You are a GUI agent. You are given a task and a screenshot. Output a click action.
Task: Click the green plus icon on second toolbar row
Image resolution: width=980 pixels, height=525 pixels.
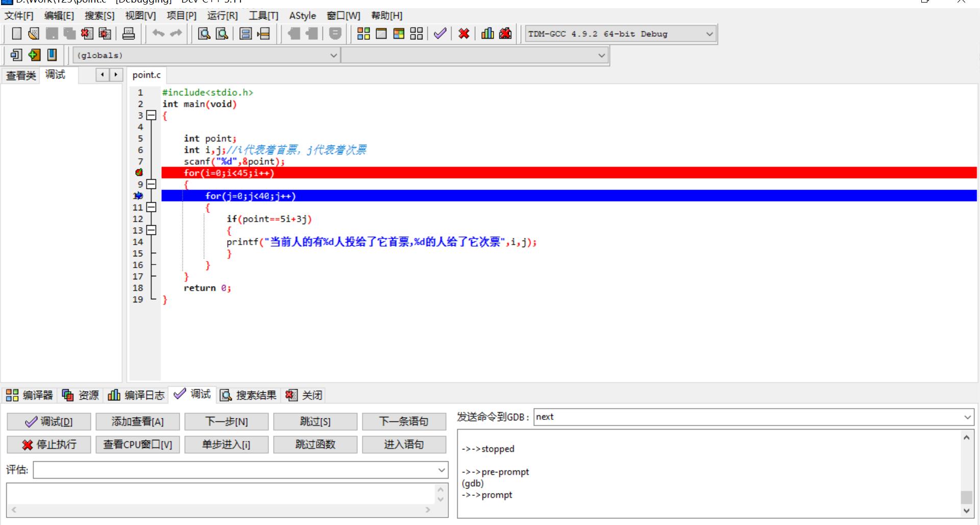tap(34, 55)
